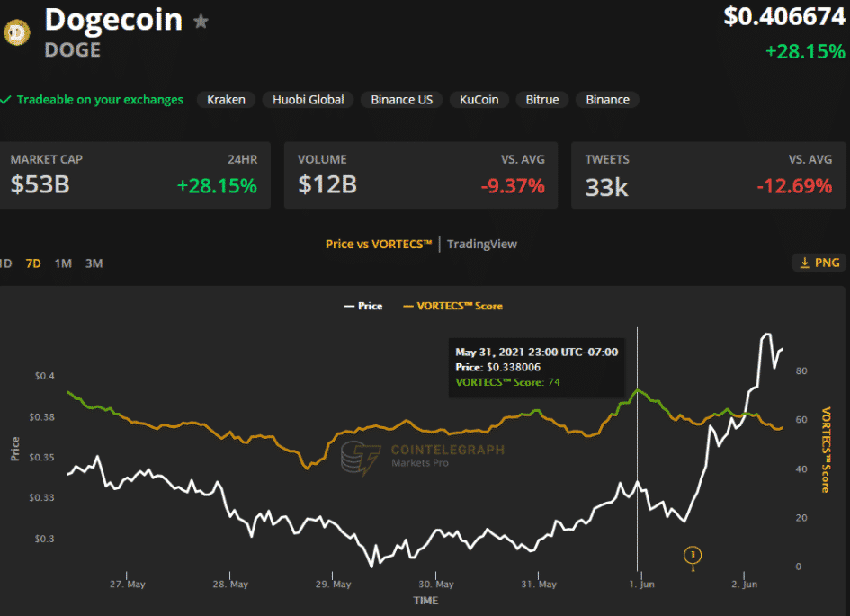This screenshot has width=850, height=616.
Task: Click the Tweets 33k stat card
Action: [709, 174]
